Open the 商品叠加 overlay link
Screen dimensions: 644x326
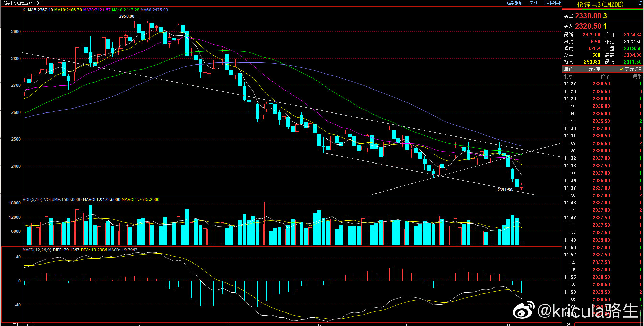point(514,3)
